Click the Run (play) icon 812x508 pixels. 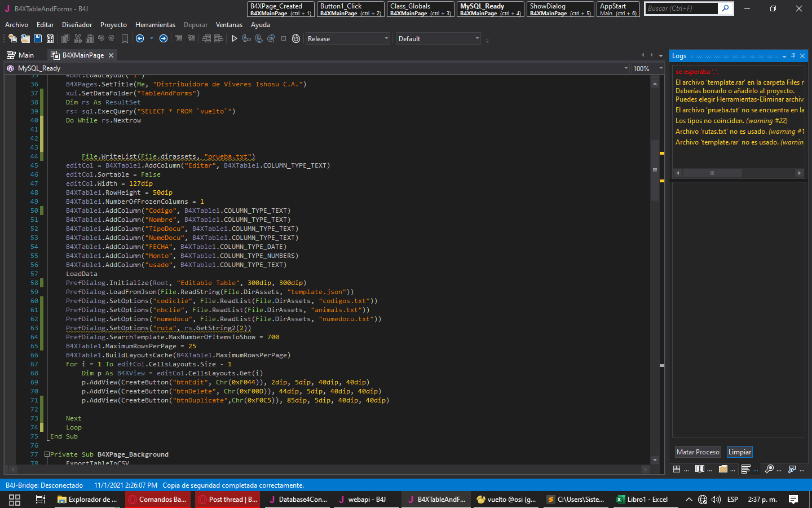pyautogui.click(x=235, y=38)
